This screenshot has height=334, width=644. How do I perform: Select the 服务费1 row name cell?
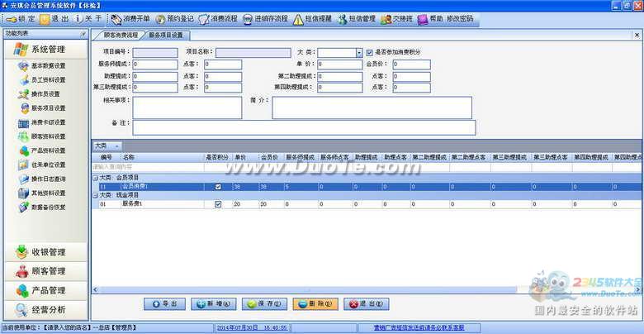(x=163, y=204)
